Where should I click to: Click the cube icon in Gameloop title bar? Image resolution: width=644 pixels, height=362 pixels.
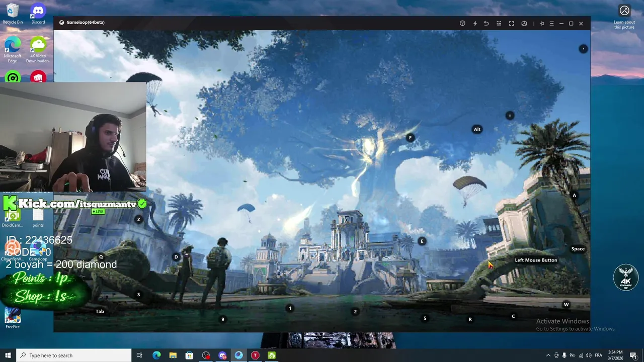click(x=524, y=23)
